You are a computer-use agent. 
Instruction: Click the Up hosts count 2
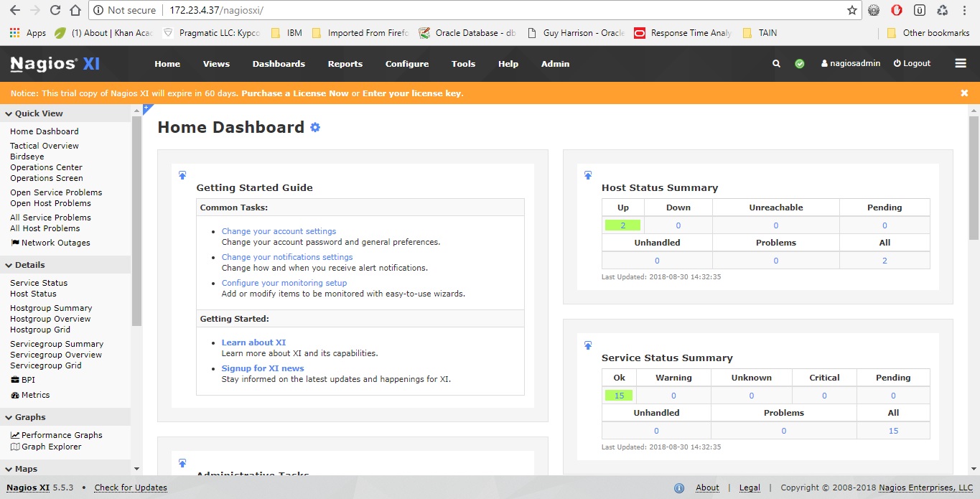(622, 225)
